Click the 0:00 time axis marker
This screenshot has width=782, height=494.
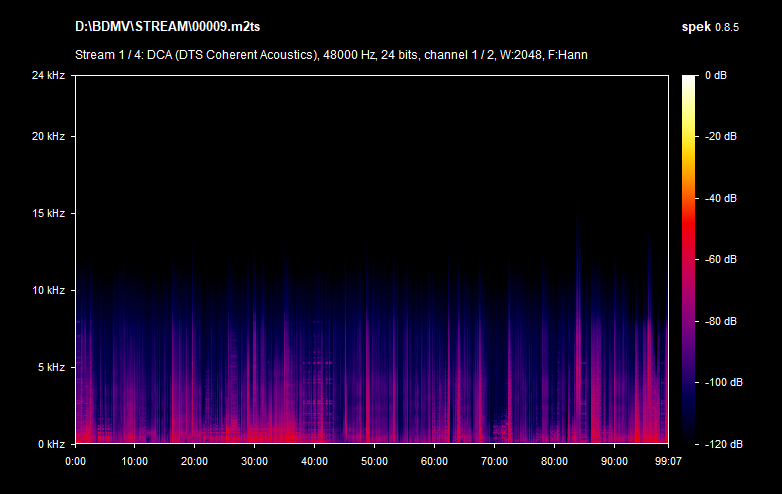[x=75, y=461]
